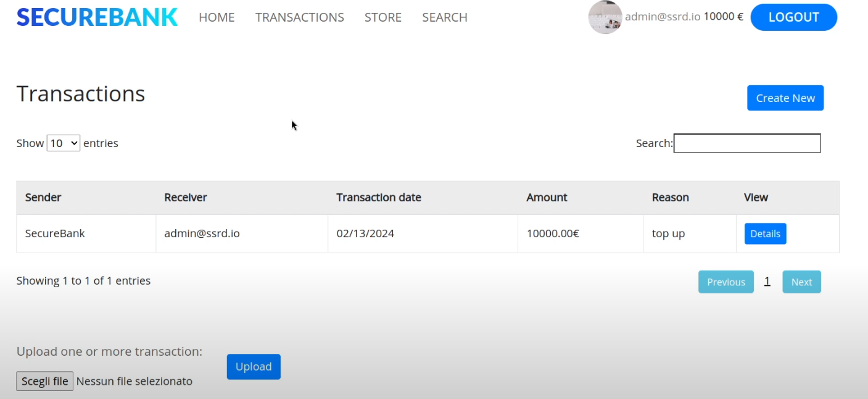Expand the Show entries dropdown
The width and height of the screenshot is (868, 399).
tap(64, 143)
